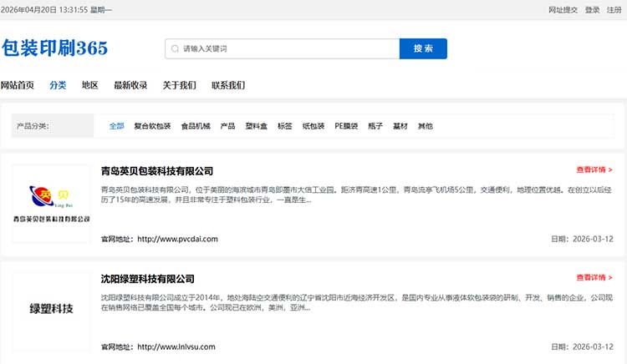Choose the PE膜袋 category filter
The height and width of the screenshot is (364, 627).
pyautogui.click(x=346, y=127)
